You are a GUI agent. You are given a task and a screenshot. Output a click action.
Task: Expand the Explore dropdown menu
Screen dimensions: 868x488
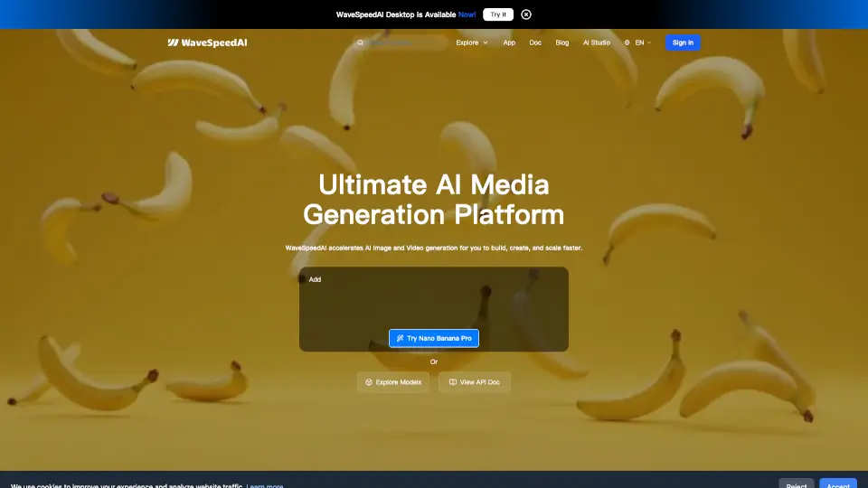click(x=471, y=42)
